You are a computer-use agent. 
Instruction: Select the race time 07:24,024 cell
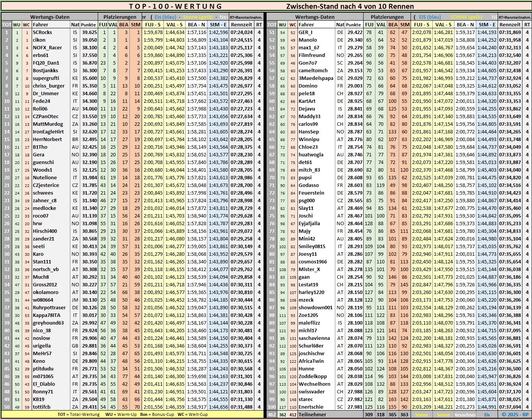[x=241, y=32]
